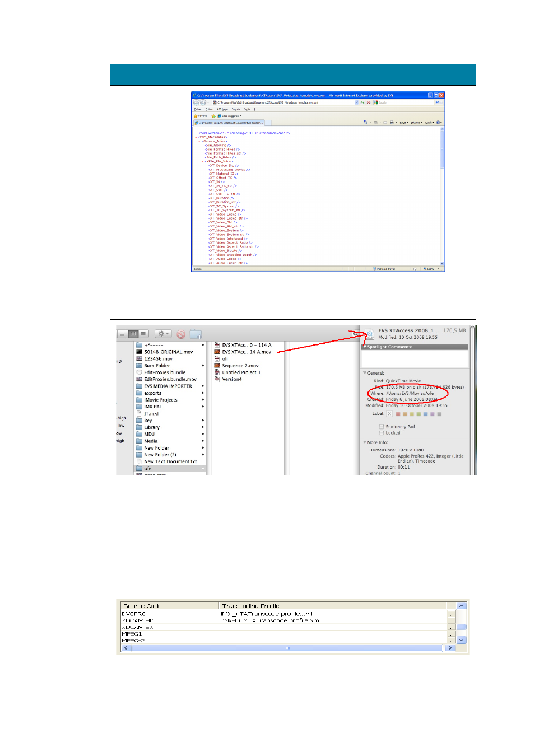Switch Finder to cover flow view
Viewport: 535px width, 756px height.
click(x=143, y=334)
